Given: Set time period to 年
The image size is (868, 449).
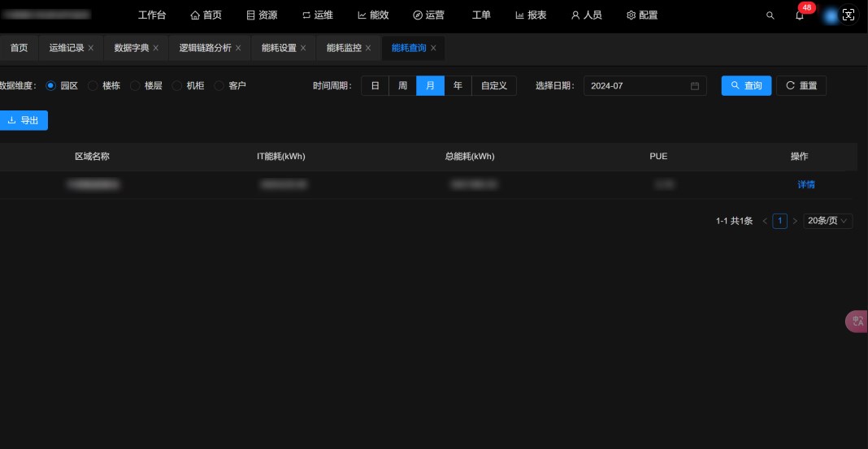Looking at the screenshot, I should [x=458, y=85].
